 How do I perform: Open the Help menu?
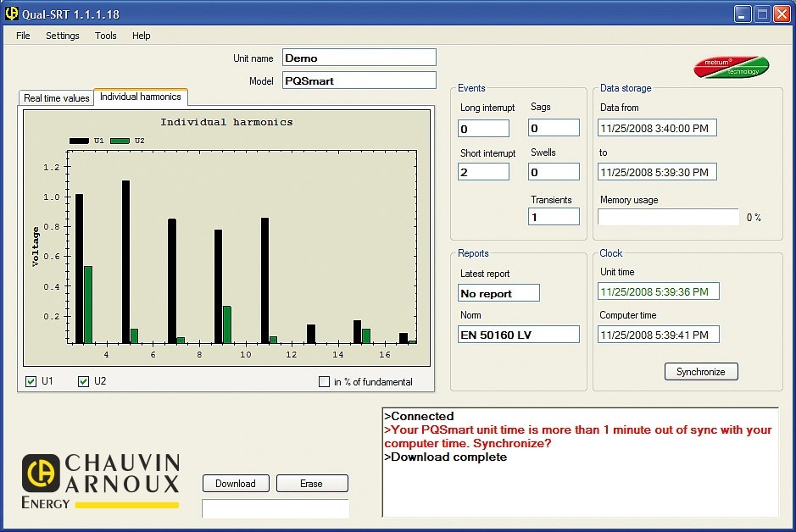(x=141, y=36)
